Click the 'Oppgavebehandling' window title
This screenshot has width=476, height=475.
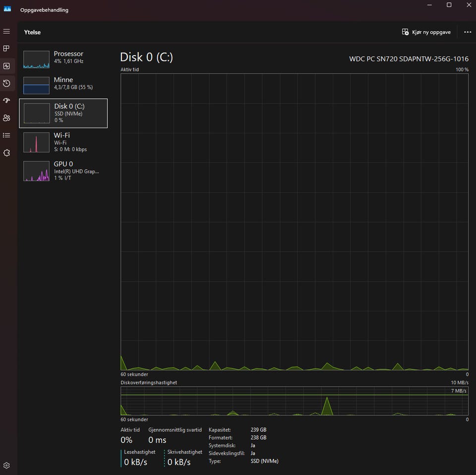[44, 10]
